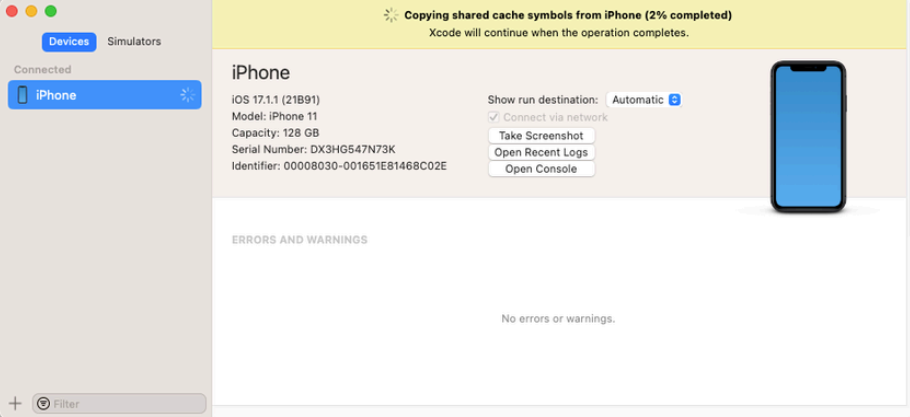
Task: Click the filter icon in the search field
Action: (x=43, y=404)
